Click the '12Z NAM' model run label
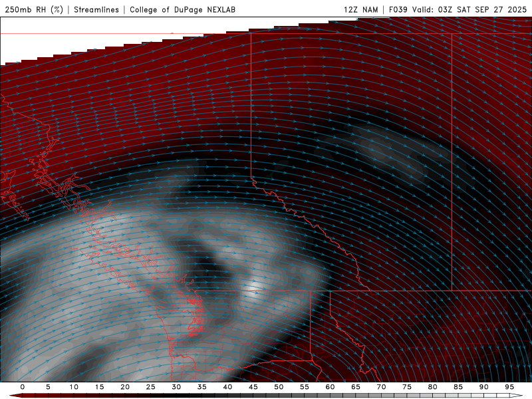This screenshot has height=399, width=532. click(x=360, y=9)
